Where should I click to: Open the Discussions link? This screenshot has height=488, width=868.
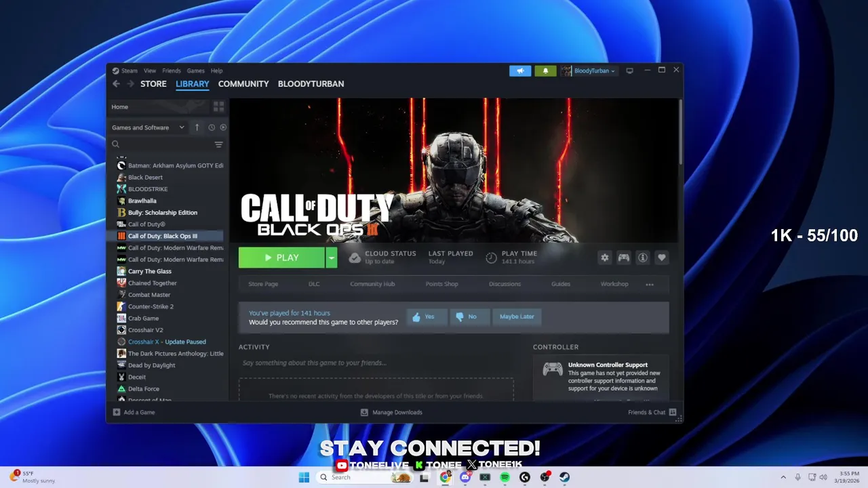[505, 284]
